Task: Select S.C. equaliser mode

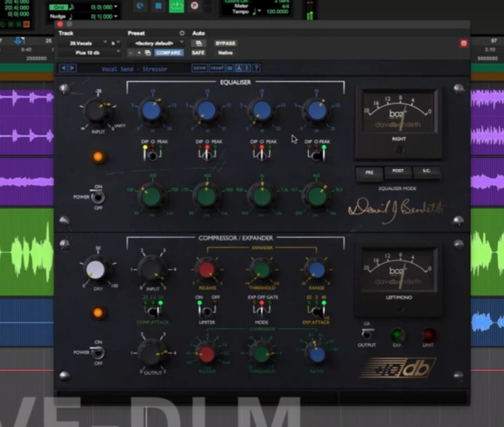Action: pos(426,171)
